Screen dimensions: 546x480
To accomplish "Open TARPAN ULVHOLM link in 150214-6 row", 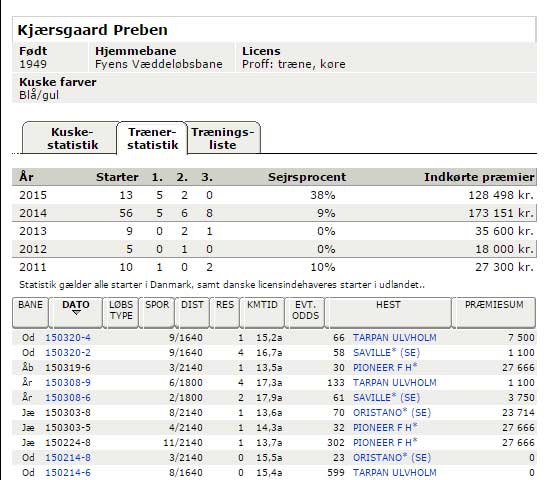I will pyautogui.click(x=395, y=472).
